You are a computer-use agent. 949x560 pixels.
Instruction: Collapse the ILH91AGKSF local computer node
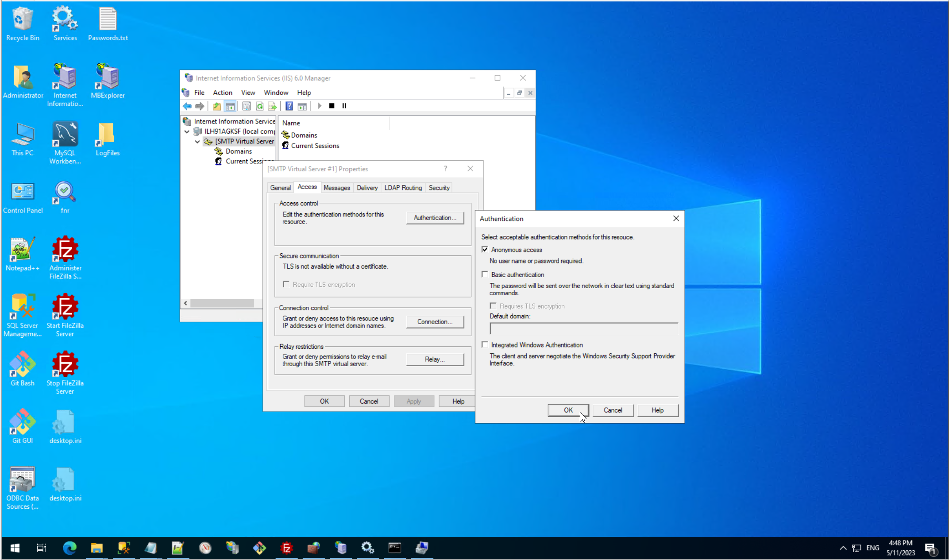point(187,131)
